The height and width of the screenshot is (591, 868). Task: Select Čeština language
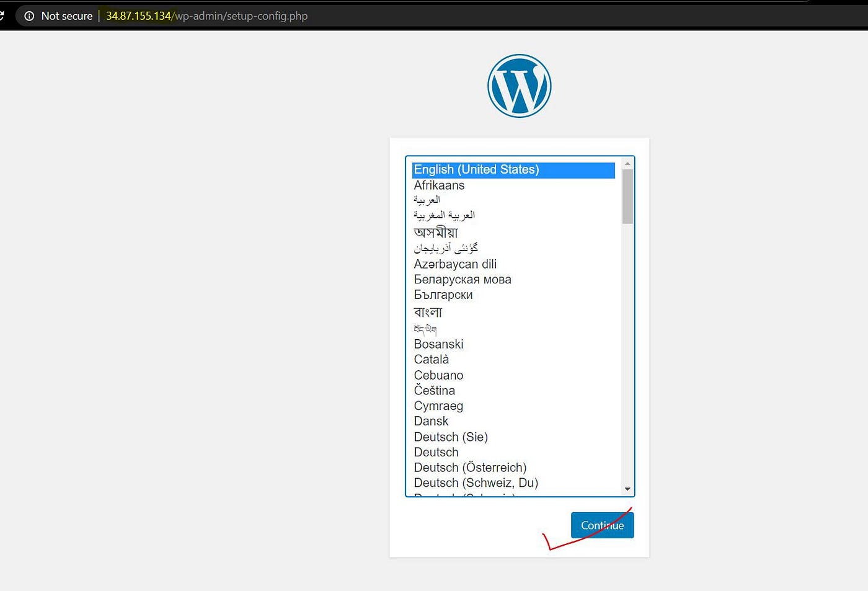[513, 391]
